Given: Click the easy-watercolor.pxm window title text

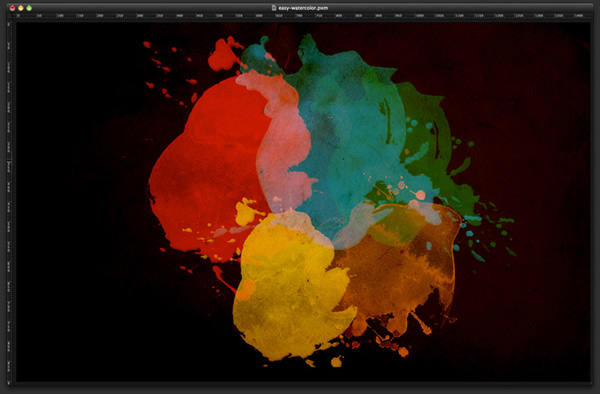Looking at the screenshot, I should 303,8.
